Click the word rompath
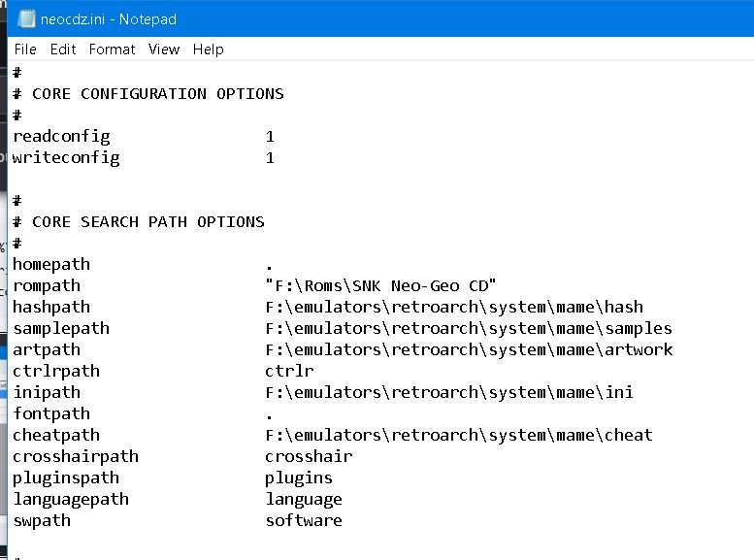The width and height of the screenshot is (754, 560). pyautogui.click(x=47, y=286)
